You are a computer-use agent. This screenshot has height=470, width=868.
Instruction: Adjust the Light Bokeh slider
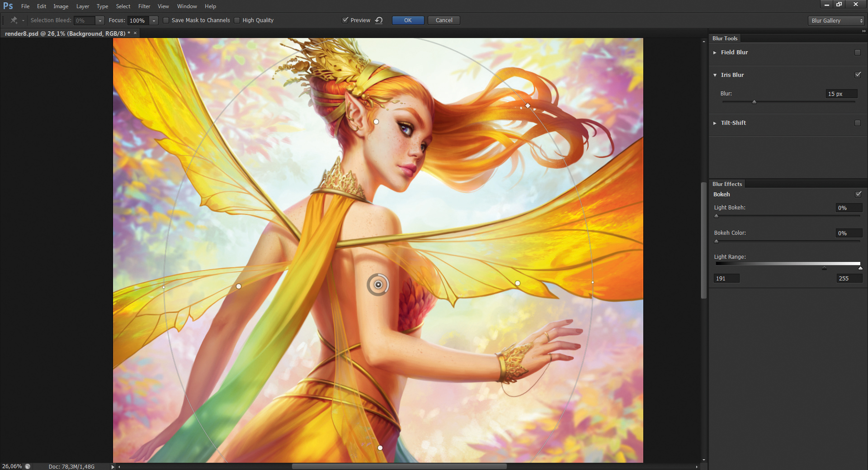pos(716,216)
